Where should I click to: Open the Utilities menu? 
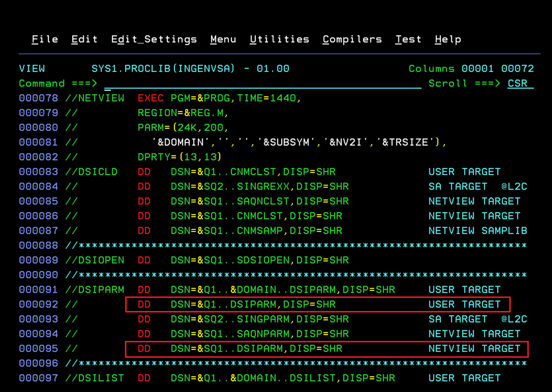click(x=279, y=39)
